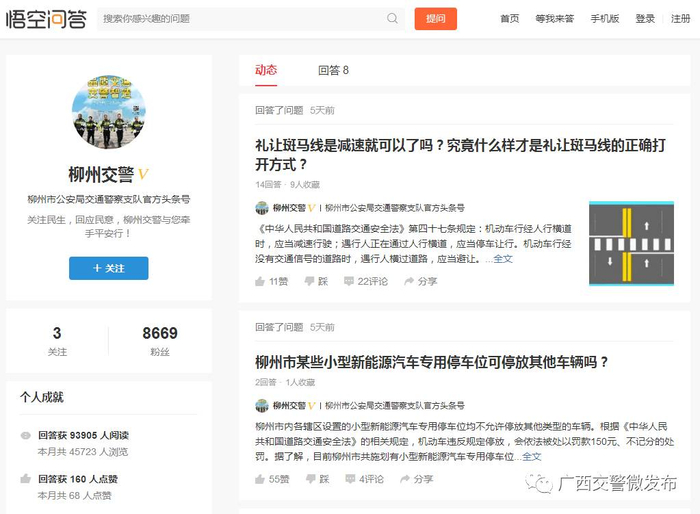
Task: Click the small avatar in parking answer
Action: pyautogui.click(x=262, y=405)
